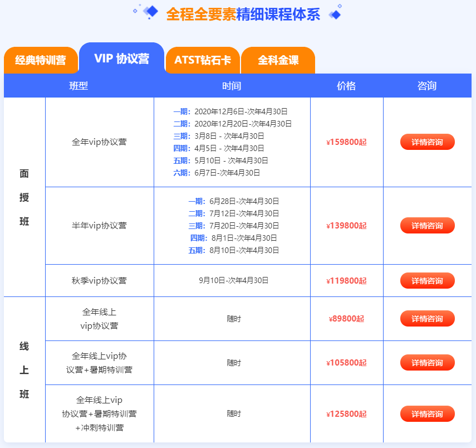476x448 pixels.
Task: Click the 秋季vip协议营 class name
Action: tap(99, 281)
